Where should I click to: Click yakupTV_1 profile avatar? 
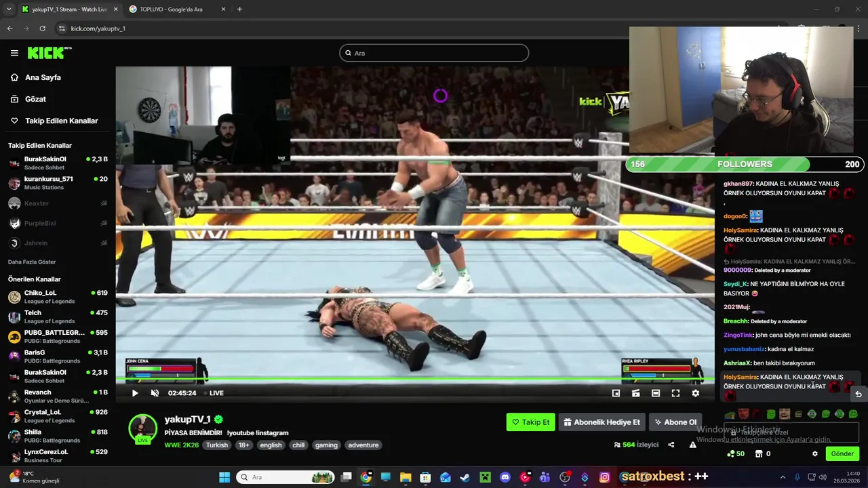pyautogui.click(x=142, y=428)
